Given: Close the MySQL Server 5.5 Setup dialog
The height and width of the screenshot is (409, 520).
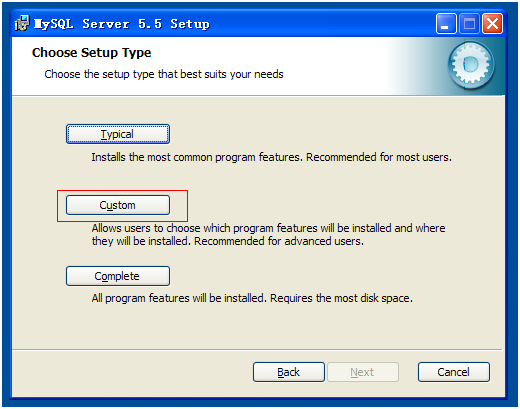Looking at the screenshot, I should pos(492,24).
